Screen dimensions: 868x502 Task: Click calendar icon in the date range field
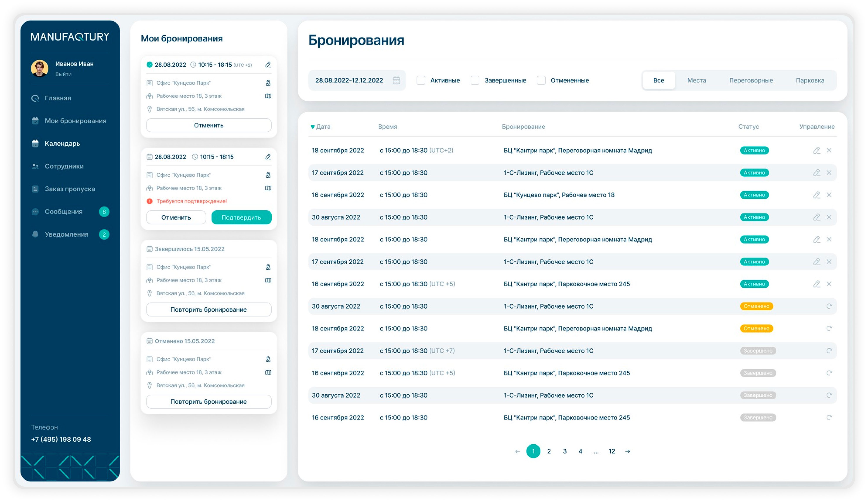[396, 80]
